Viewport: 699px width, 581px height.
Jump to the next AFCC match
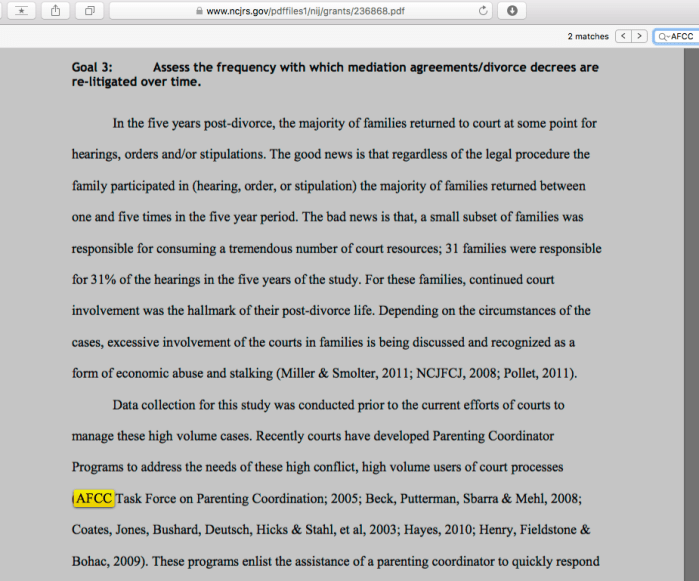pos(640,36)
